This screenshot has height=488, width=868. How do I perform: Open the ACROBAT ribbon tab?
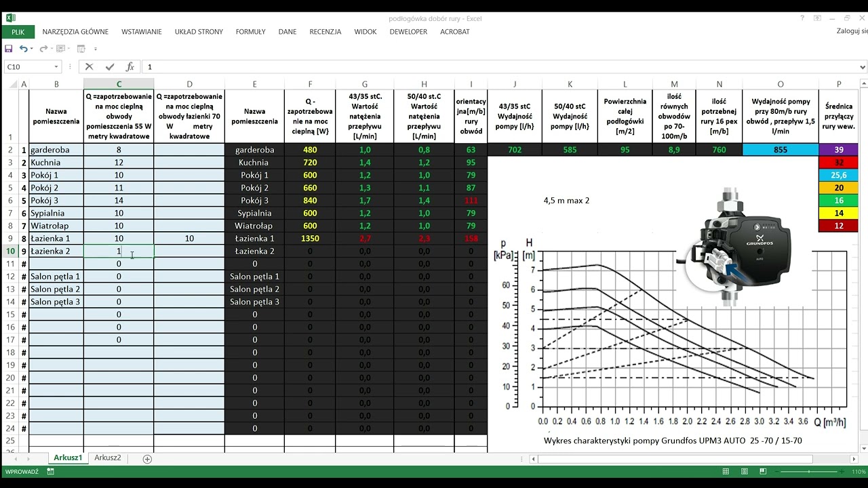tap(455, 32)
